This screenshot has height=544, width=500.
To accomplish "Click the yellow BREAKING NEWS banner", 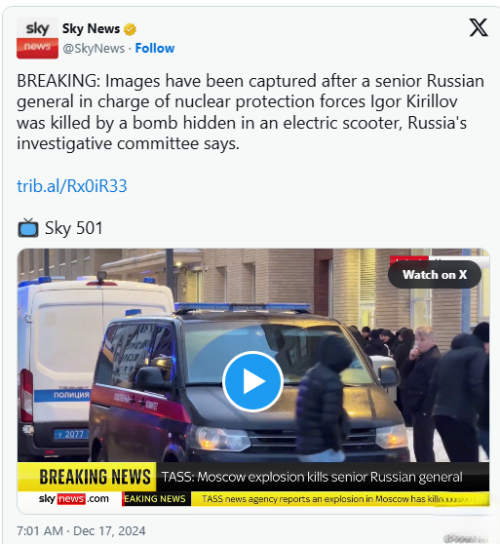I will point(87,476).
